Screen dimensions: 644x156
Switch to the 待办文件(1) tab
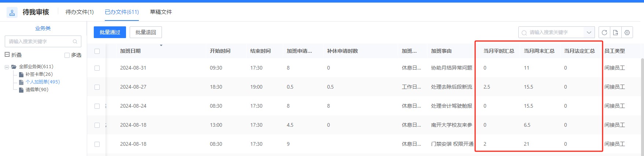(79, 12)
